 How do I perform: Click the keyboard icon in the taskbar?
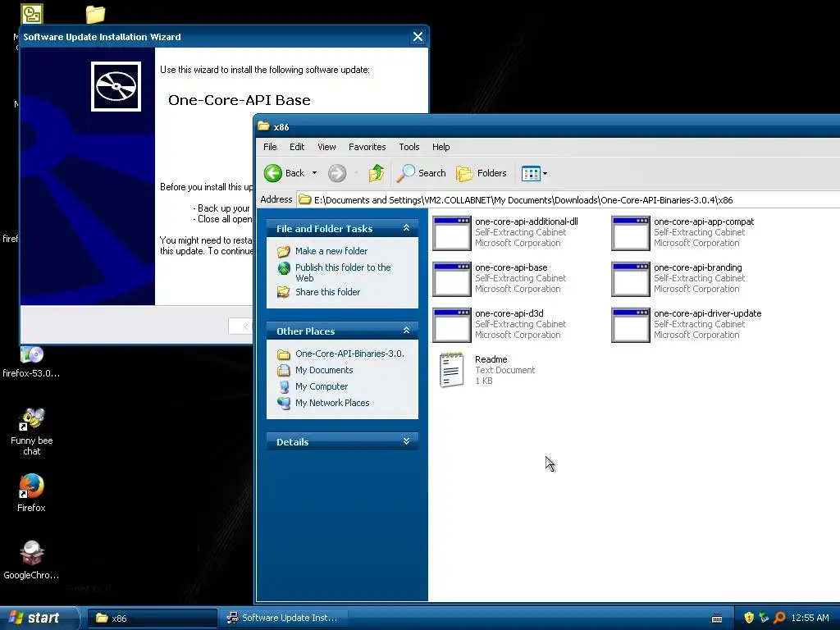coord(717,619)
